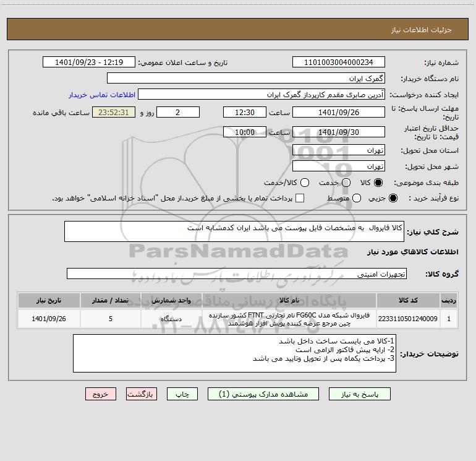Click the جزئیات اطلاعات نیاز header title
This screenshot has height=461, width=476.
tap(422, 30)
